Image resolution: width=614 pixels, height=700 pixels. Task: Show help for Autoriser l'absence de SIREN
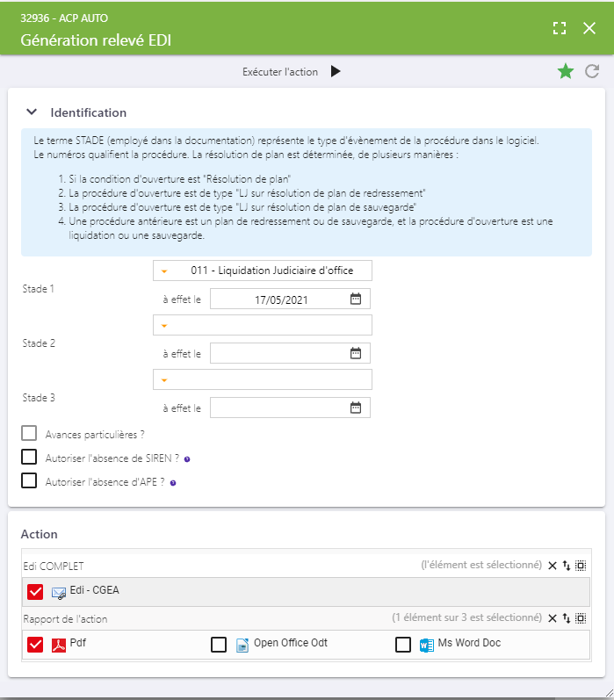click(x=187, y=459)
